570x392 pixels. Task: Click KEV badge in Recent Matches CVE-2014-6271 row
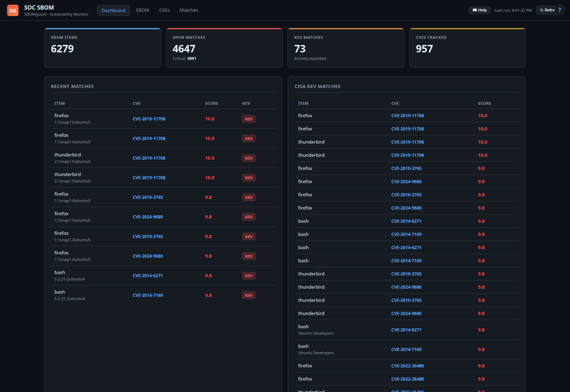[x=249, y=276]
